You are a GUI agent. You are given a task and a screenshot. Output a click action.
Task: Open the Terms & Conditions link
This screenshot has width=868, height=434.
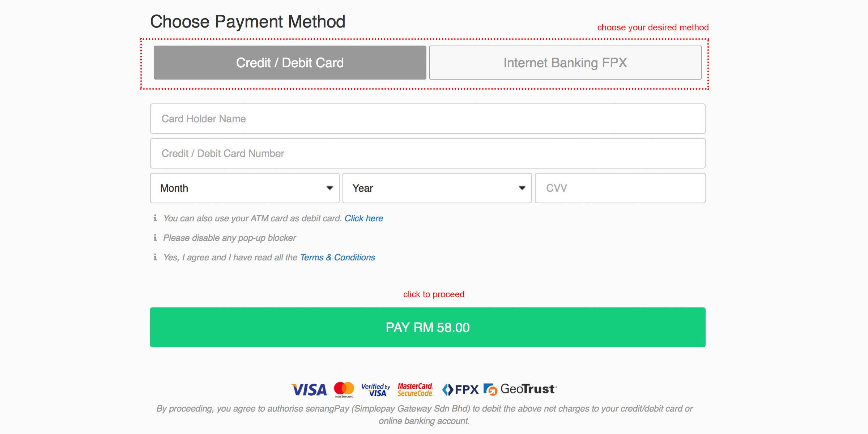click(x=337, y=258)
